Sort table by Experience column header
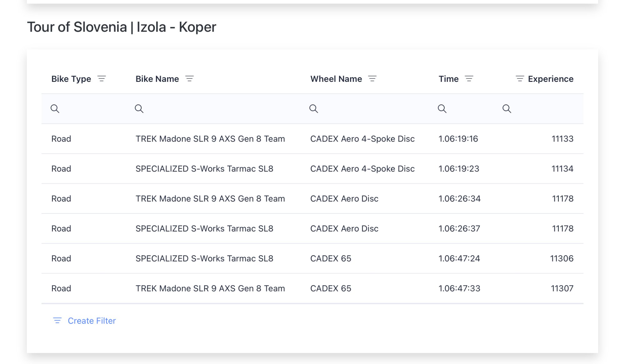 click(x=551, y=79)
